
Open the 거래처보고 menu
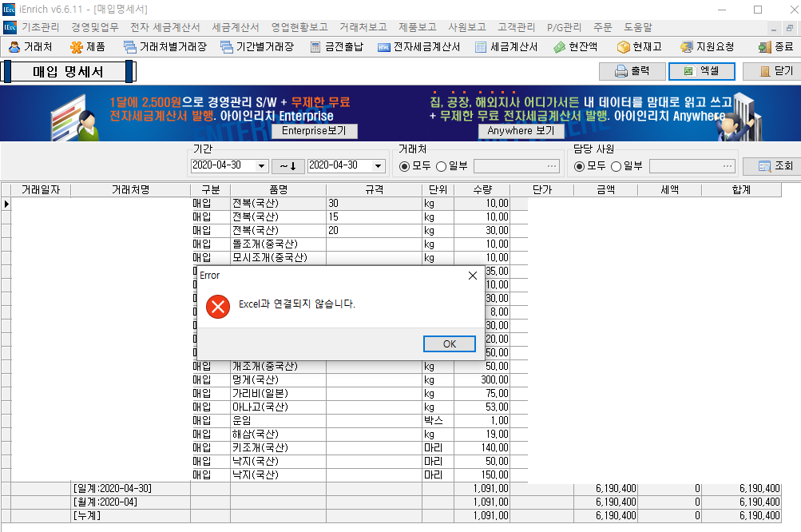coord(363,27)
